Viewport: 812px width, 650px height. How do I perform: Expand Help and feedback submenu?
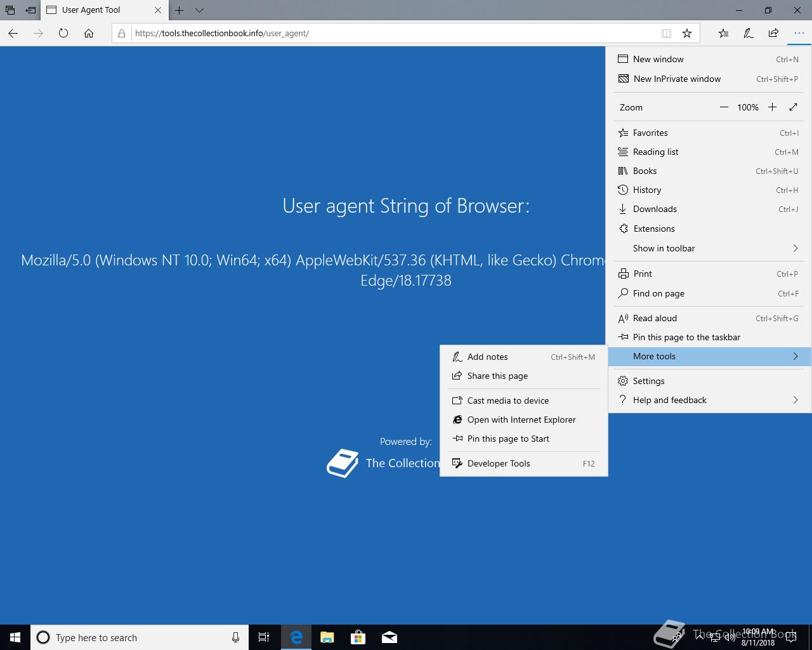click(x=708, y=400)
